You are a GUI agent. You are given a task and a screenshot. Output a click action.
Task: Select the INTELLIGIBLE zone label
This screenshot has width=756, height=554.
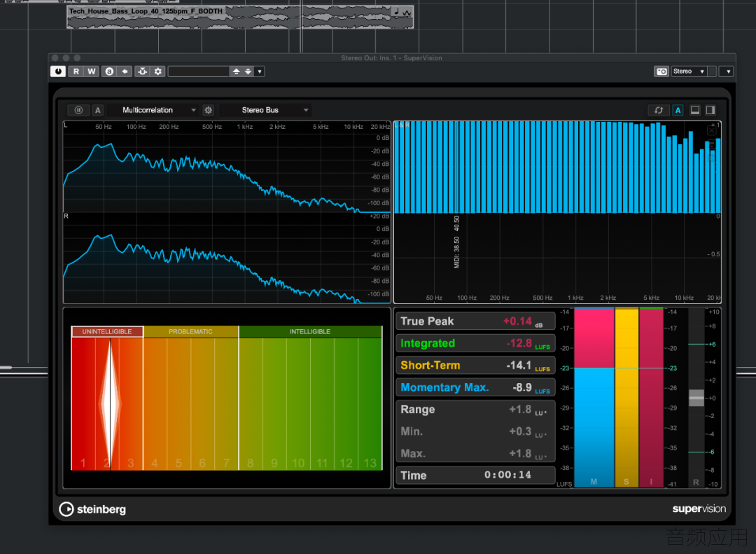click(x=310, y=331)
